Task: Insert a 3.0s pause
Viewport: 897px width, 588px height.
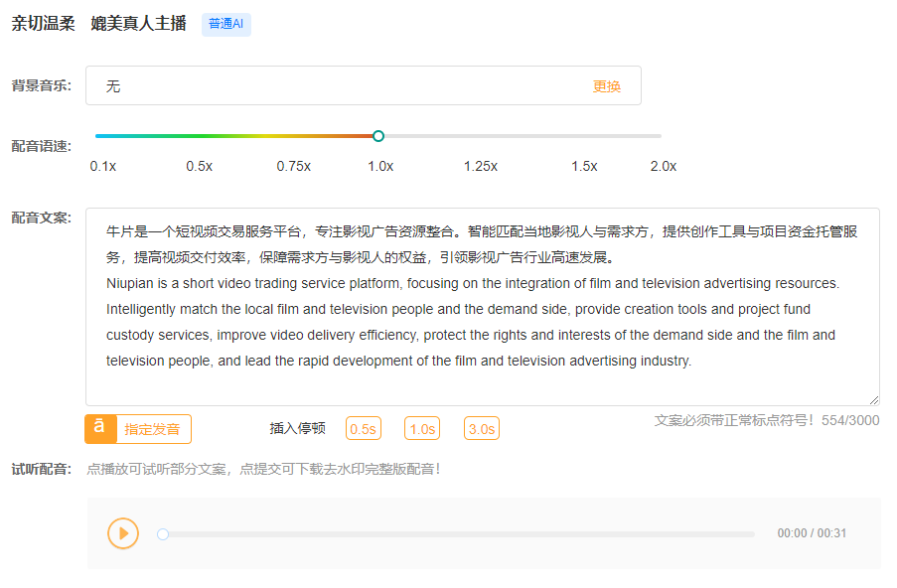Action: 481,429
